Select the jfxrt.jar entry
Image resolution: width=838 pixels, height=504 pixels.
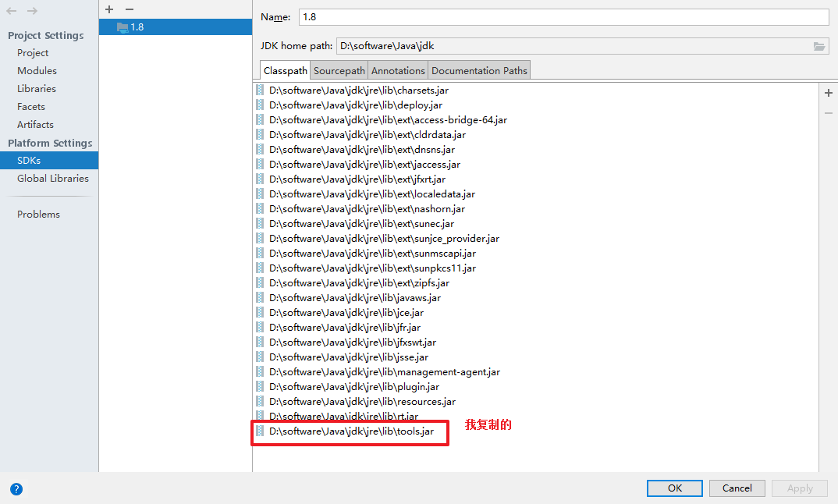(x=357, y=179)
